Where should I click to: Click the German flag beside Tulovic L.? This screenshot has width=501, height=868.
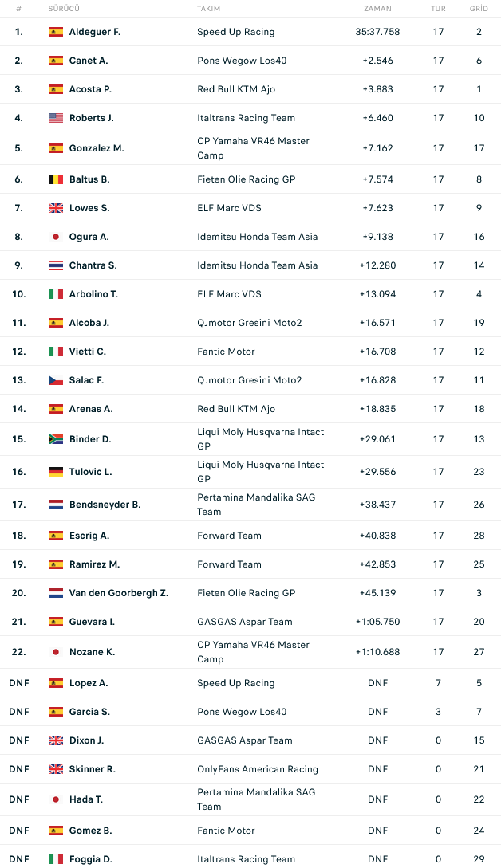point(55,472)
